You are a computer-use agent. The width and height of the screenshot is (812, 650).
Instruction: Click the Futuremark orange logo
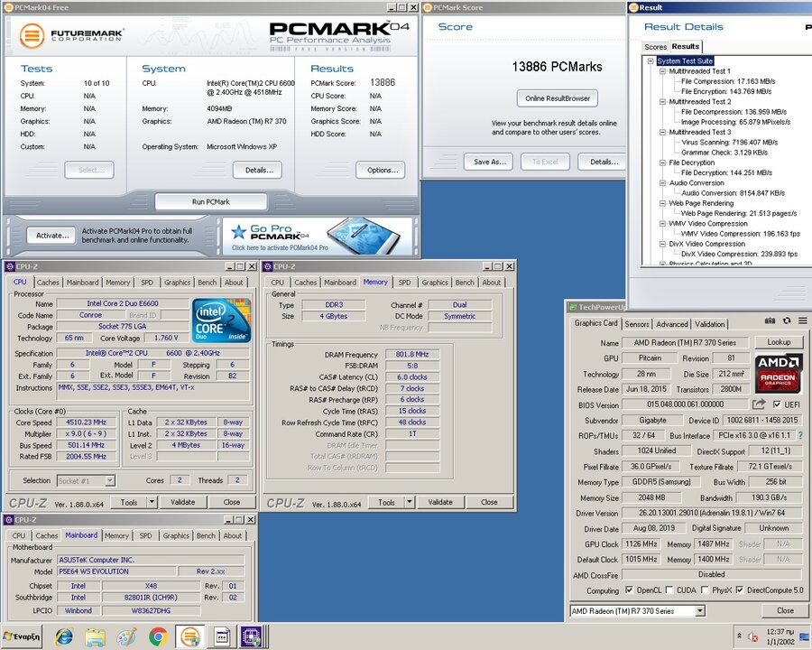32,36
